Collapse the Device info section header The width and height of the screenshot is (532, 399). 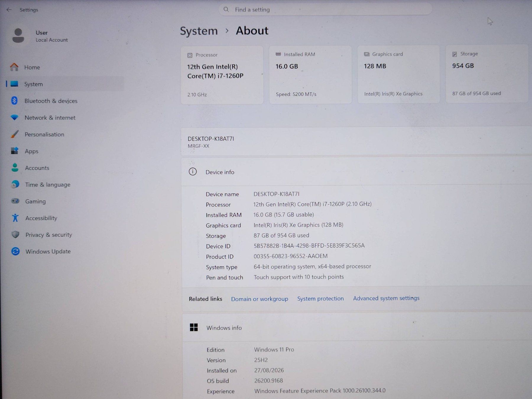point(356,171)
